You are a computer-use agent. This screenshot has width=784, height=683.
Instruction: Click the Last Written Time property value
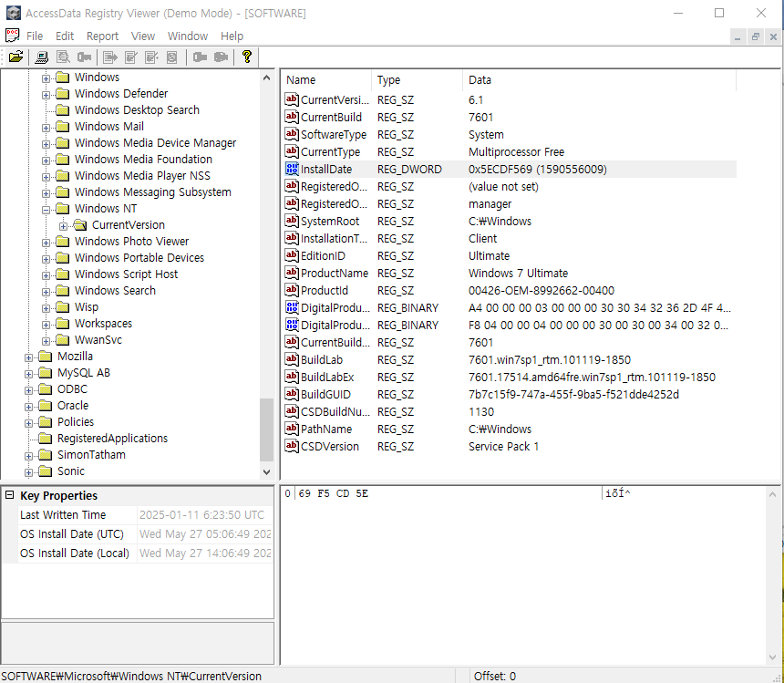[x=205, y=515]
